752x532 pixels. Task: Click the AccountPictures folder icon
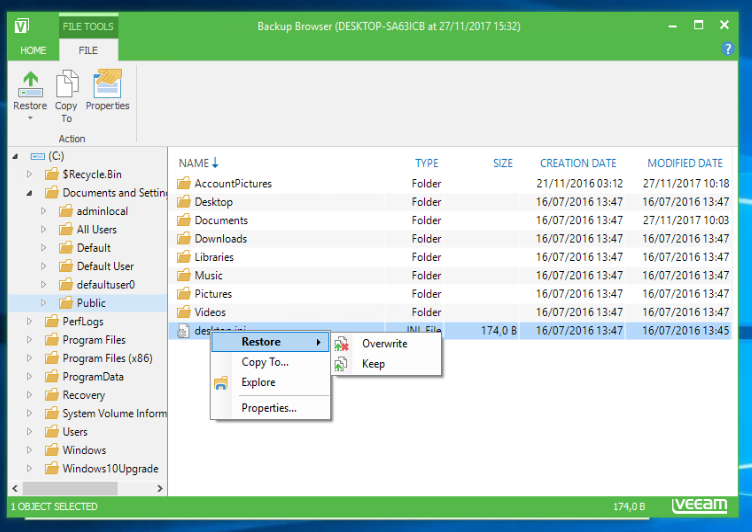pyautogui.click(x=183, y=183)
